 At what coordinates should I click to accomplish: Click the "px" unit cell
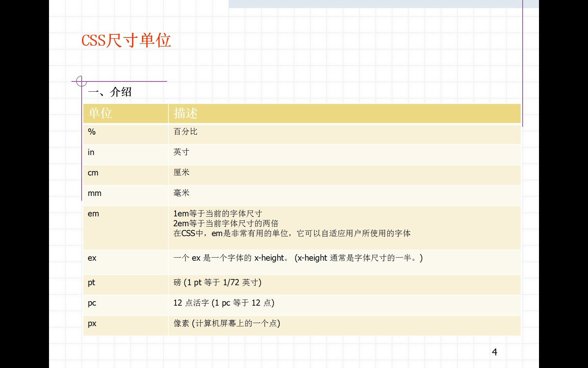click(x=126, y=325)
